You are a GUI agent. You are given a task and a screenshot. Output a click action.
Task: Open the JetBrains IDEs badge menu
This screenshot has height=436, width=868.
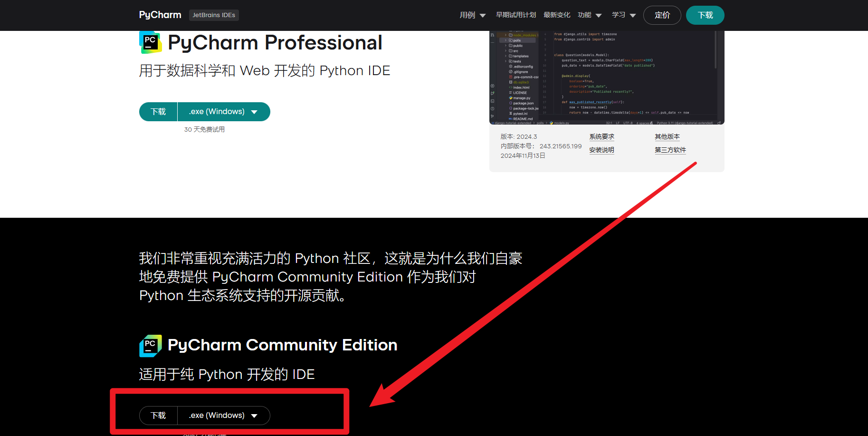tap(214, 15)
